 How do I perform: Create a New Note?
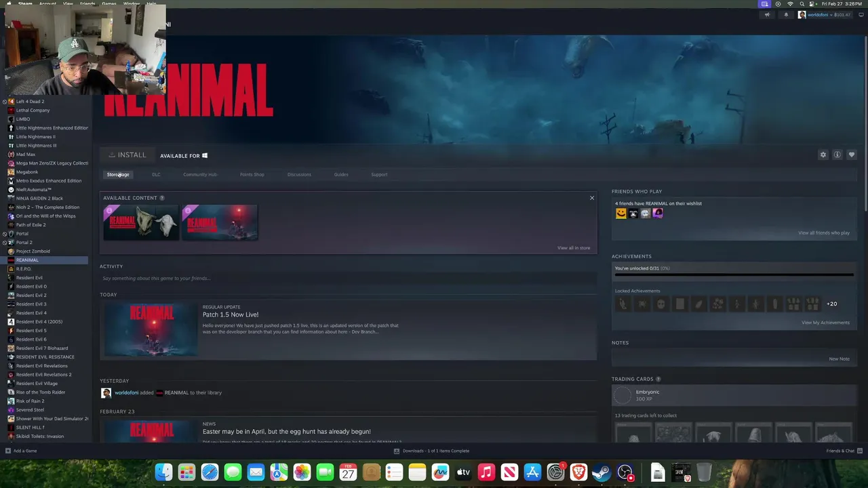839,359
